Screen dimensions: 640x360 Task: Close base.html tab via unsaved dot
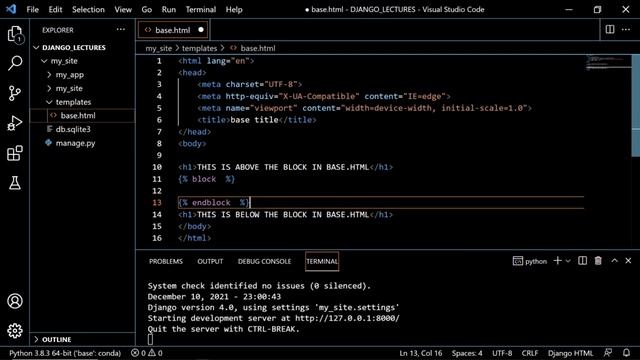[201, 30]
